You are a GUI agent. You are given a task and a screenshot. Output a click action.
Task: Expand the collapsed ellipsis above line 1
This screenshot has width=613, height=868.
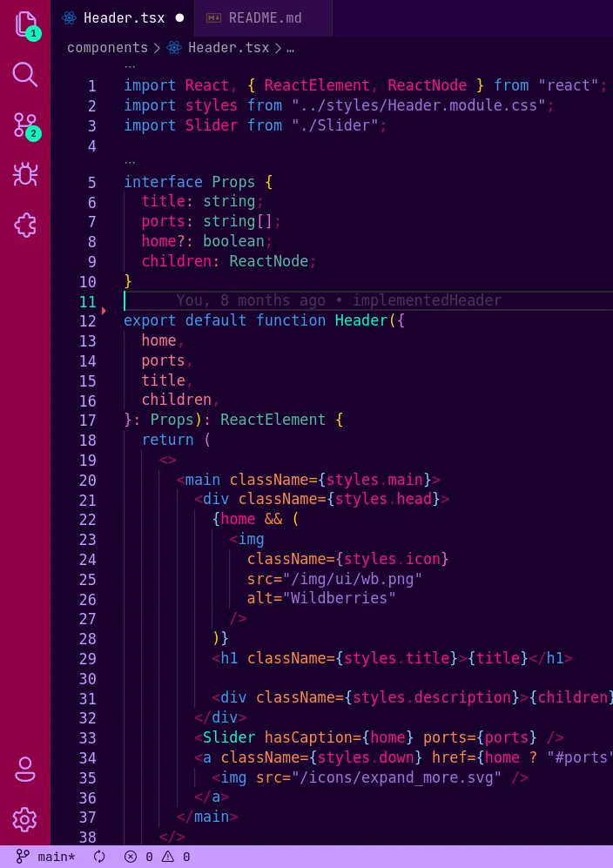coord(130,66)
